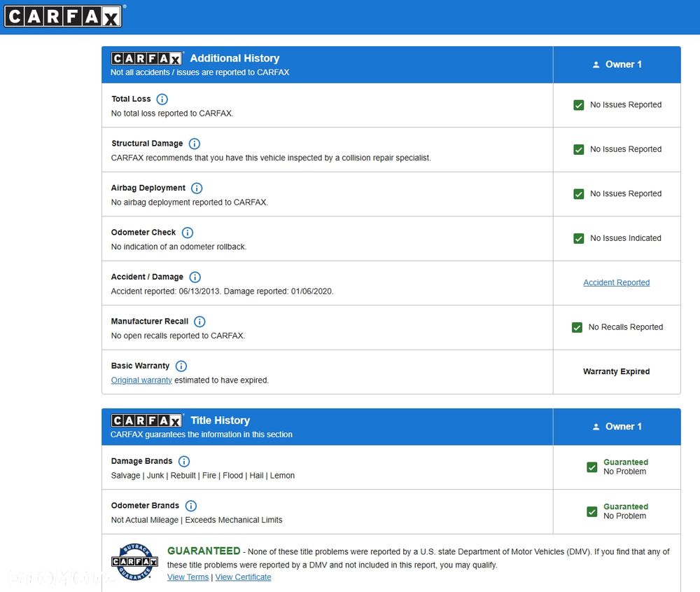The height and width of the screenshot is (592, 700).
Task: Open the Original warranty link
Action: pos(141,380)
